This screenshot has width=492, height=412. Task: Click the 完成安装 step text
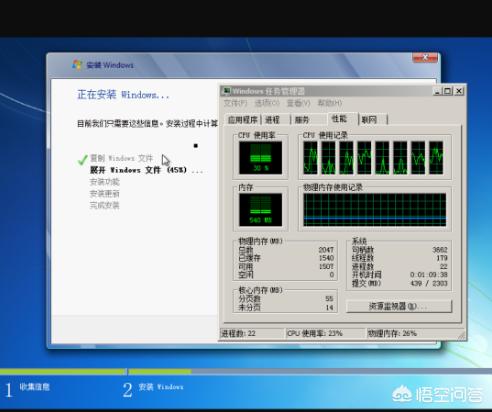pyautogui.click(x=104, y=205)
